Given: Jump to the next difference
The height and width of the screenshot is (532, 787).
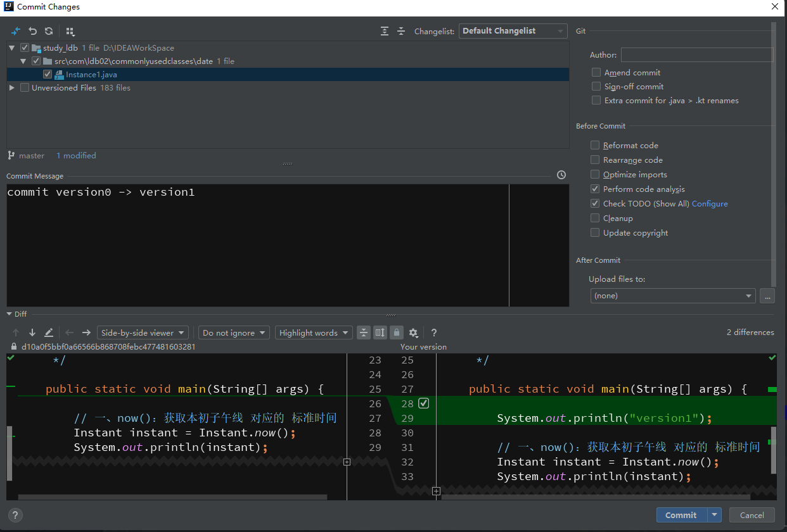Looking at the screenshot, I should 32,332.
